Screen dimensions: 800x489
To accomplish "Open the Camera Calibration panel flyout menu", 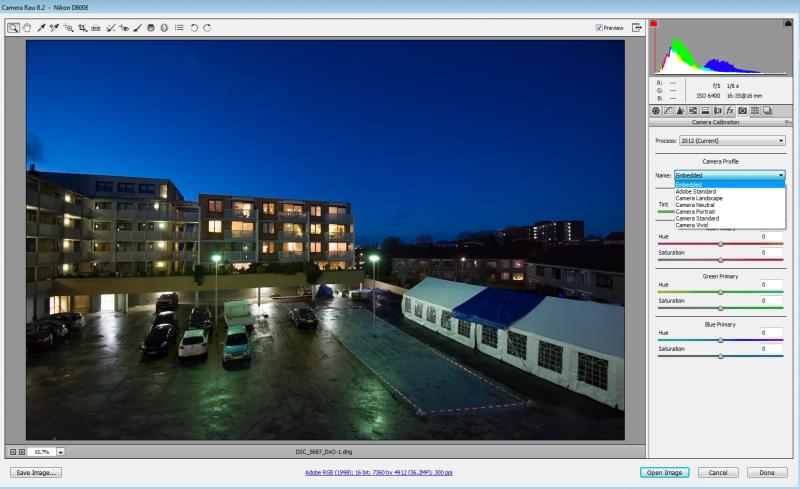I will 788,123.
